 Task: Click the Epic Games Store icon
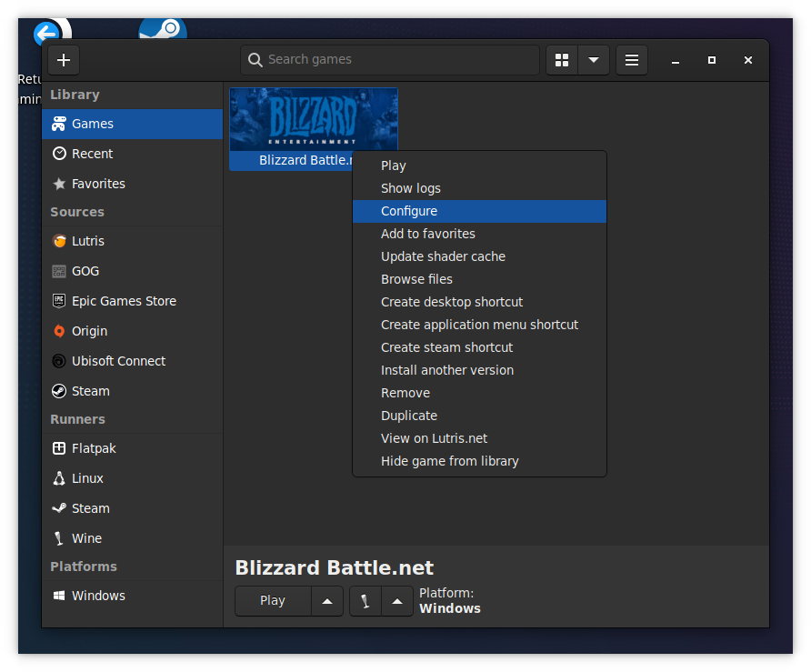[x=59, y=301]
